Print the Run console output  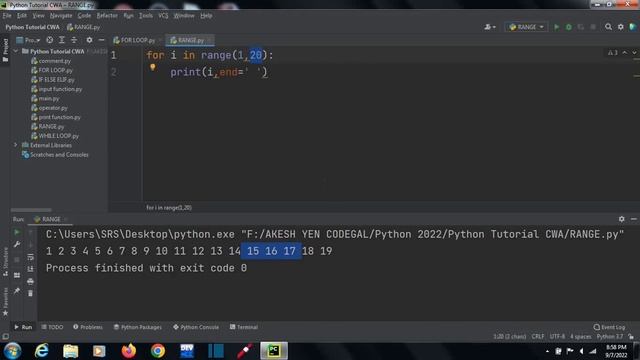pyautogui.click(x=31, y=281)
